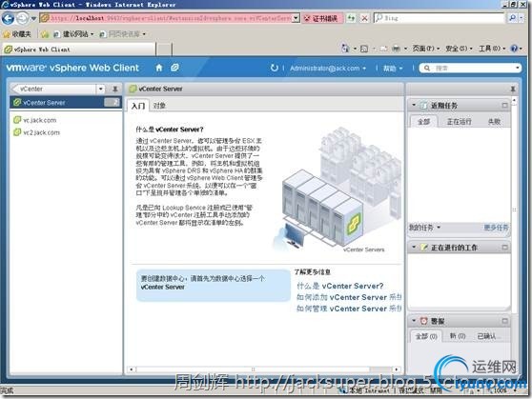Show New (0) alarms tab

[458, 336]
